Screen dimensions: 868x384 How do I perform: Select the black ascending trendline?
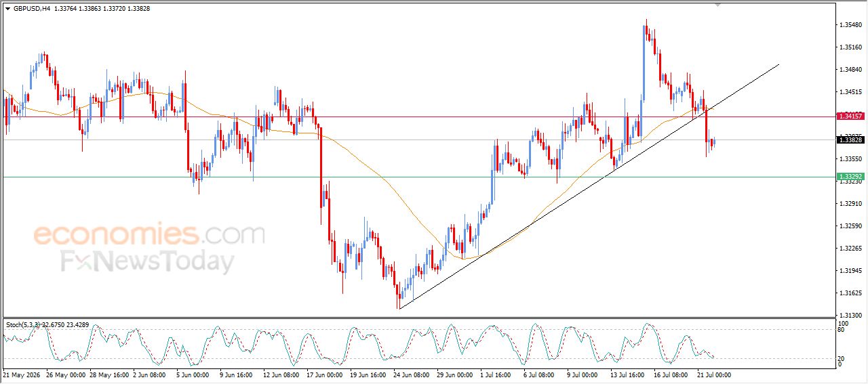589,186
